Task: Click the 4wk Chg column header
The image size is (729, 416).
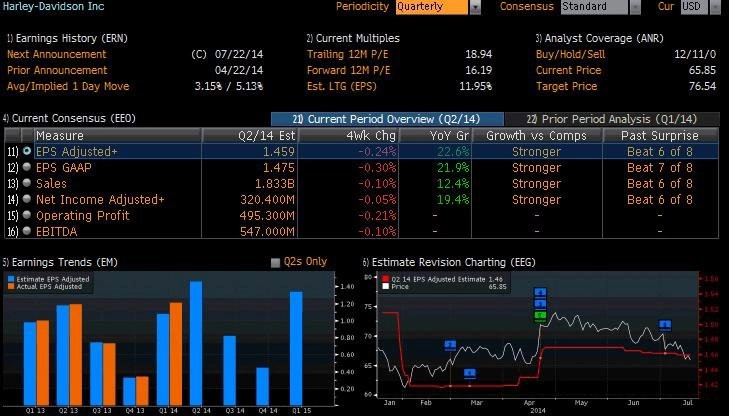Action: [348, 136]
